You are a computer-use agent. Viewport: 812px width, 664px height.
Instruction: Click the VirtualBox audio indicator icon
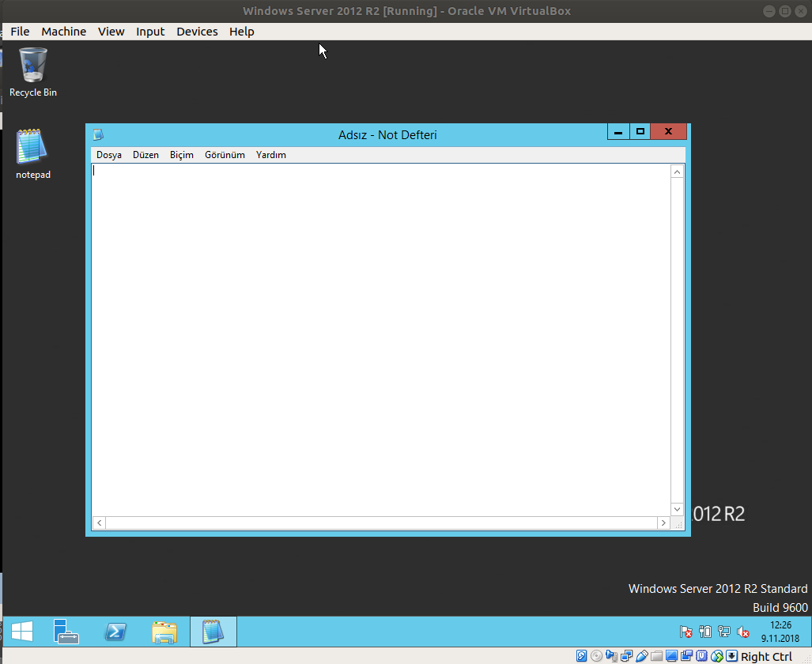[612, 656]
